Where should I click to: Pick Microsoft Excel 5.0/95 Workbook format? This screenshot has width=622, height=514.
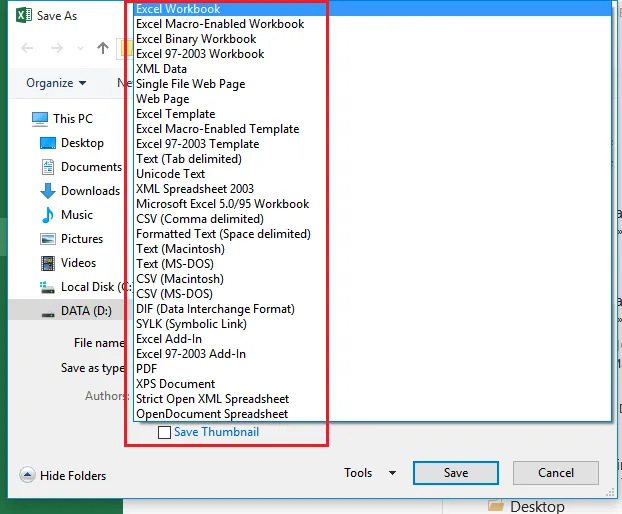click(372, 204)
